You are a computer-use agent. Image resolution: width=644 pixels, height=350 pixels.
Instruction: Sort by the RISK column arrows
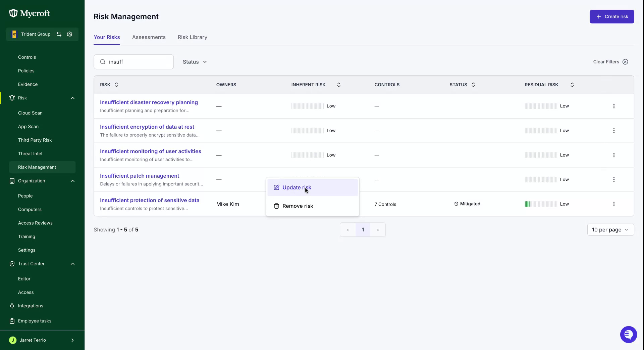116,85
